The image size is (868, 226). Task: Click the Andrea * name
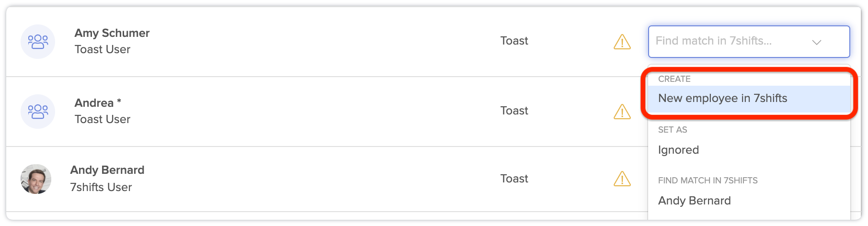click(98, 103)
